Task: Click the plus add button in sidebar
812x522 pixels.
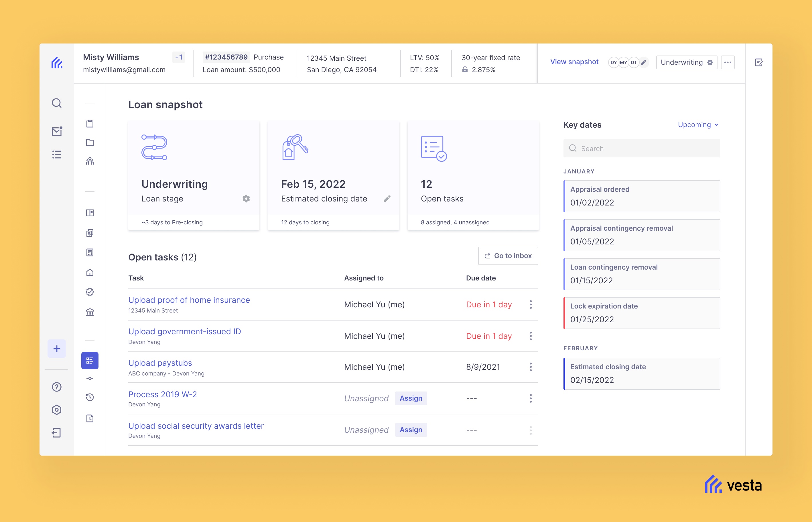Action: point(57,349)
